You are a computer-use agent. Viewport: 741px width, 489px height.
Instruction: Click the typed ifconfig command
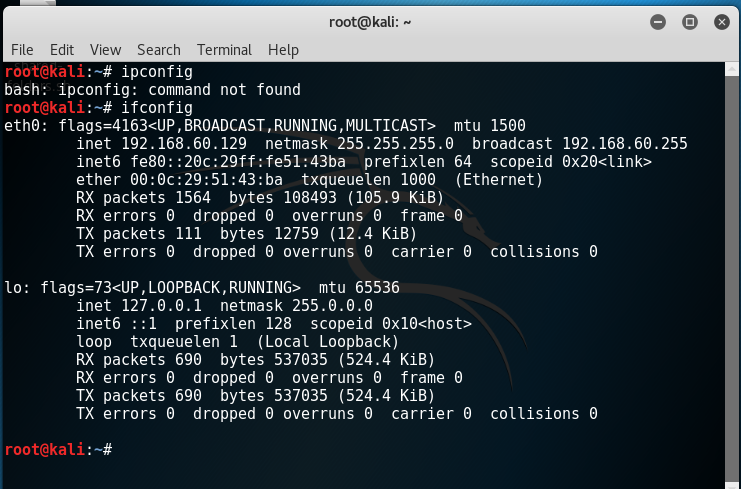pos(156,108)
